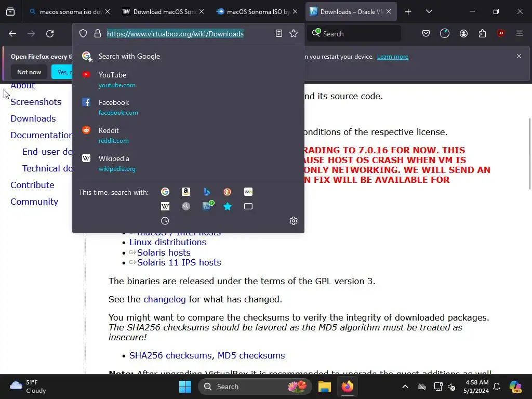Open Solaris hosts link
532x399 pixels.
pyautogui.click(x=164, y=252)
